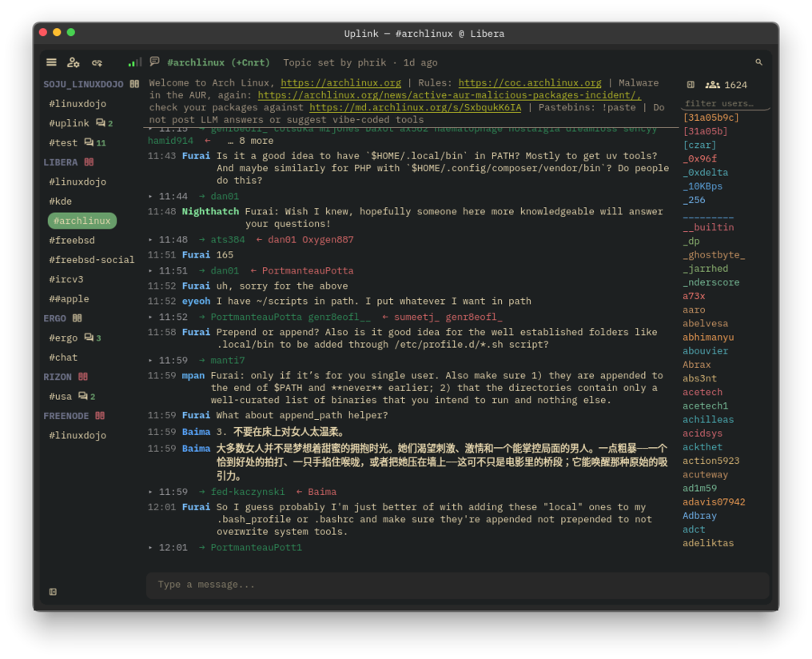Expand the 11:59 manti7 join event
This screenshot has height=659, width=812.
point(151,361)
